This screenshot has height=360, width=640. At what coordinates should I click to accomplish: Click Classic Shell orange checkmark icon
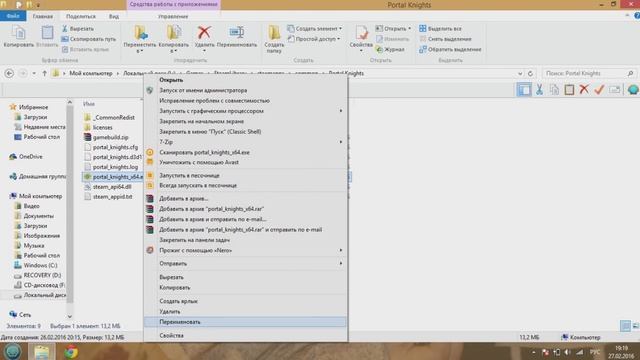point(599,89)
